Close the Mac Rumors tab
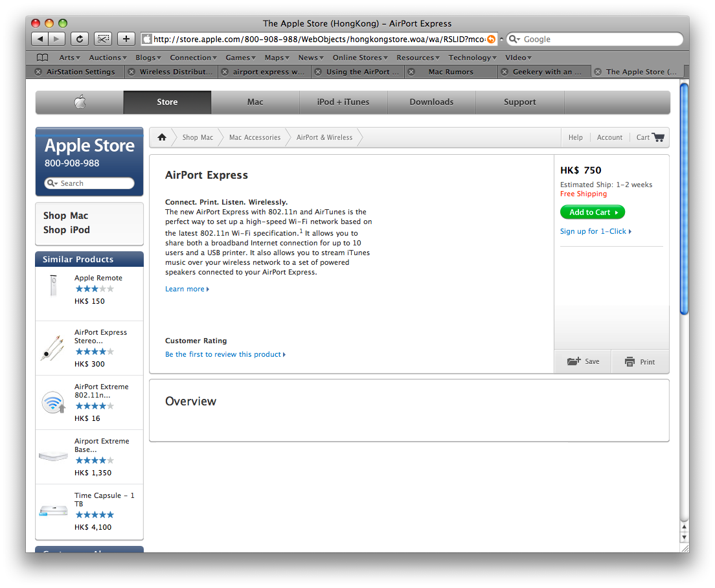Image resolution: width=715 pixels, height=588 pixels. tap(411, 72)
